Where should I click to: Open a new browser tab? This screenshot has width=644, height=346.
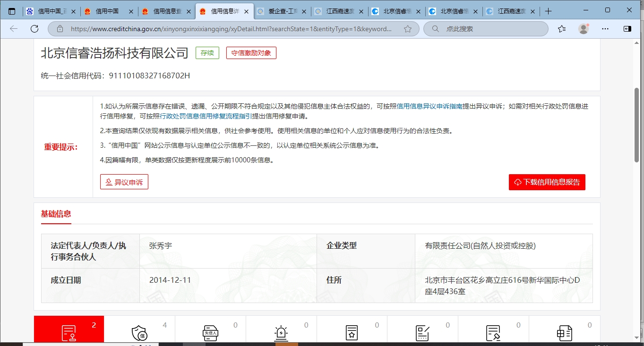tap(548, 11)
